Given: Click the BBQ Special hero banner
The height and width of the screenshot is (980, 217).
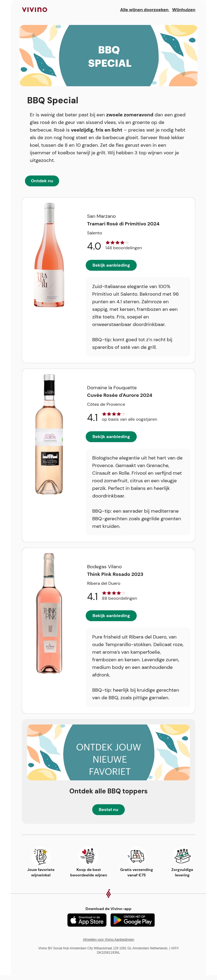Looking at the screenshot, I should click(108, 56).
